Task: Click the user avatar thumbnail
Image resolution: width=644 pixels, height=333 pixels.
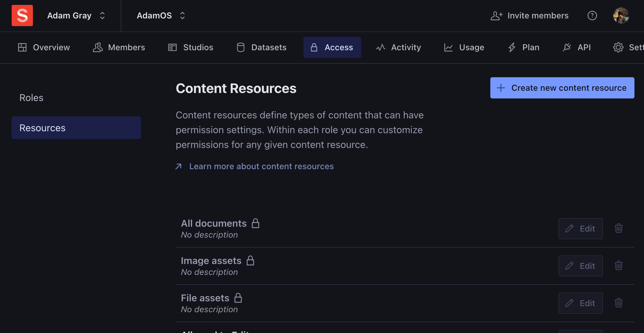Action: [x=621, y=15]
